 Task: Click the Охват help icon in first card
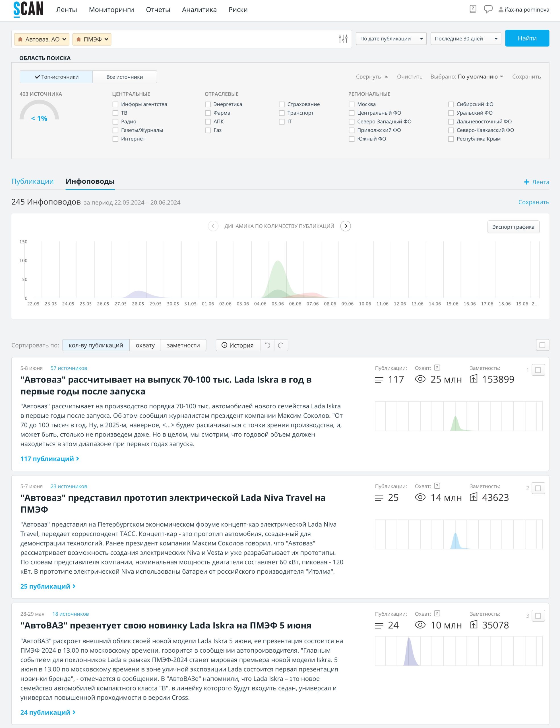point(437,368)
